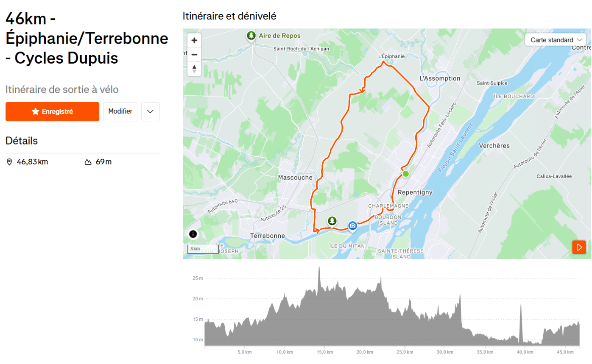This screenshot has height=364, width=592.
Task: Play the route animation
Action: 579,247
